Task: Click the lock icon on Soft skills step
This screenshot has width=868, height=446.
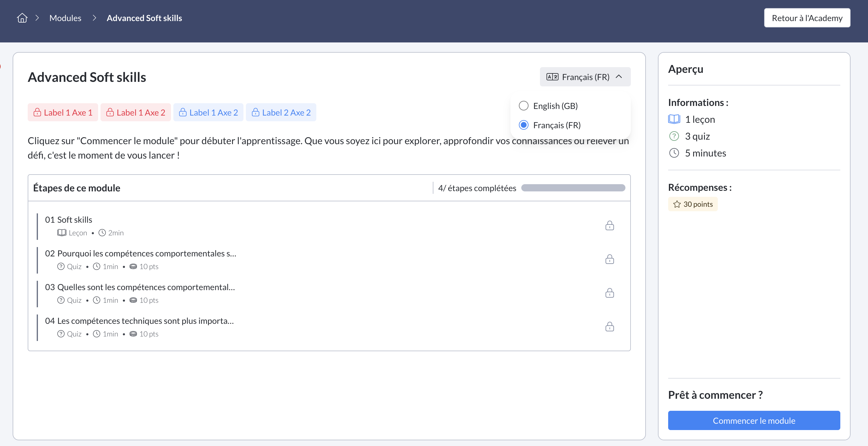Action: coord(609,225)
